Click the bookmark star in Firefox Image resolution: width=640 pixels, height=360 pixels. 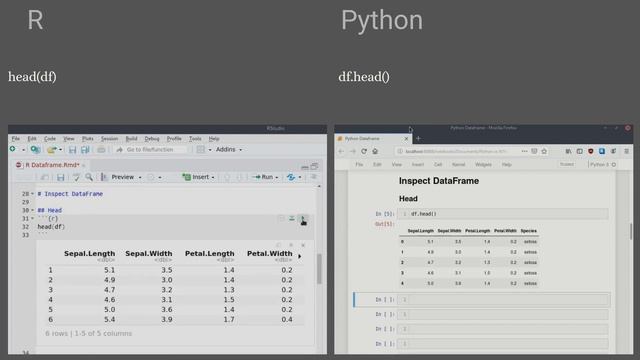point(544,151)
